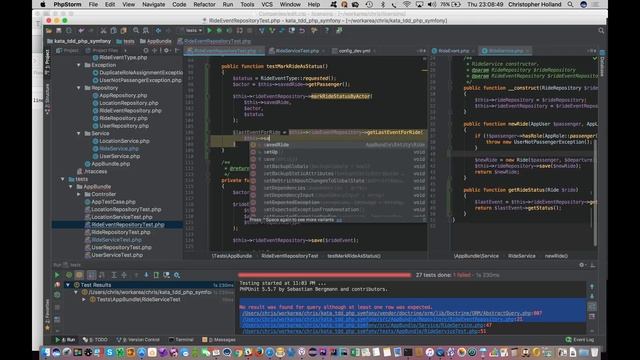Click the Wi-Fi icon in macOS menu bar
The width and height of the screenshot is (640, 360).
pyautogui.click(x=407, y=4)
